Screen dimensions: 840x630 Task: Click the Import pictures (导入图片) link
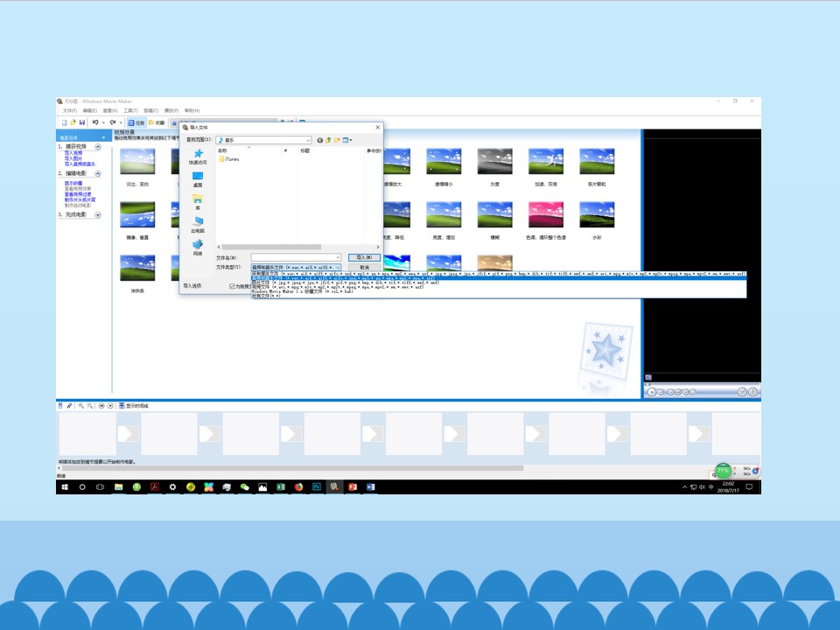[x=73, y=158]
